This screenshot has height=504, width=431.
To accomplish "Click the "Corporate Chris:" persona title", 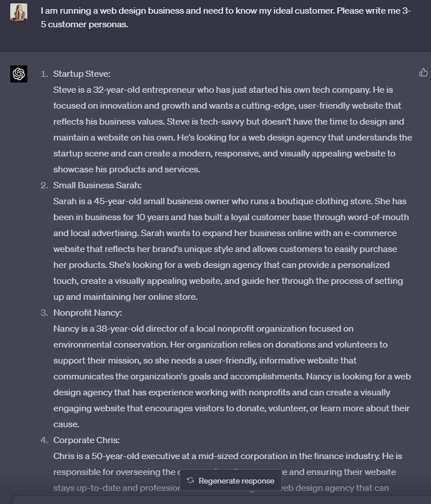I will pos(86,440).
